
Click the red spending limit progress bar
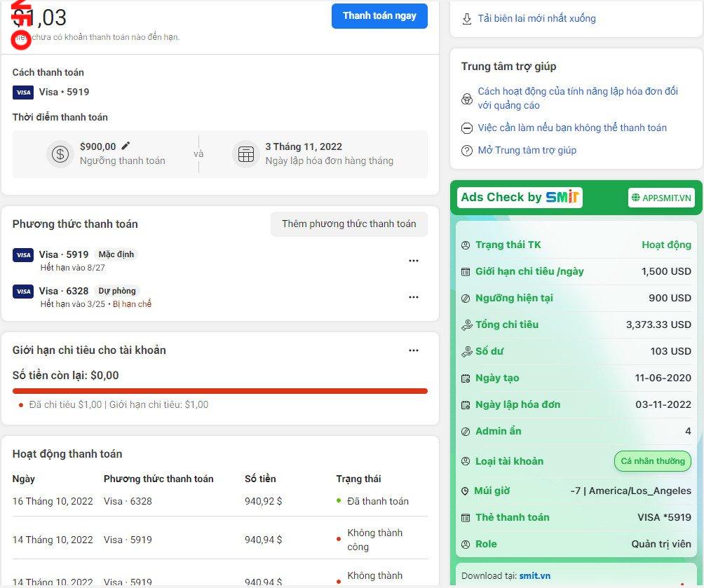219,391
